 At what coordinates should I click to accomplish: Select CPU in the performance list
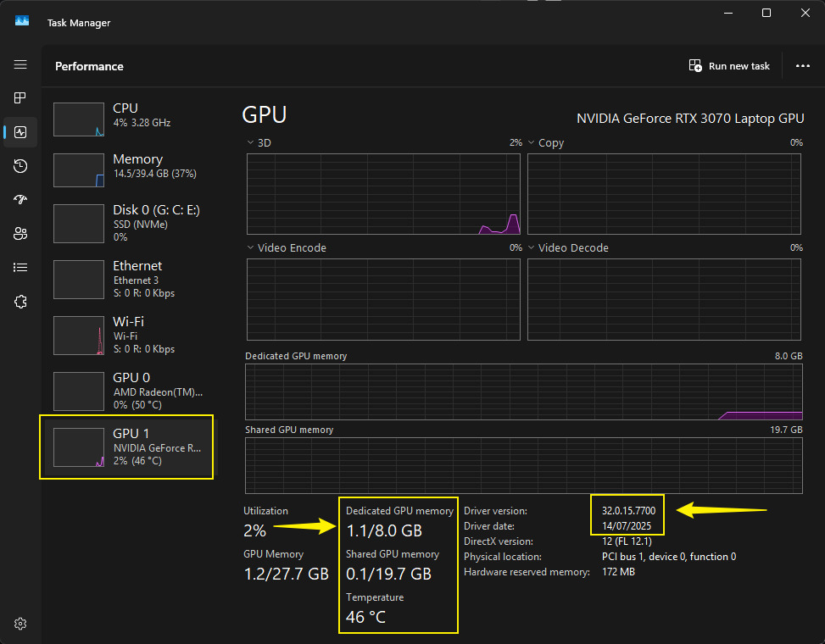(127, 119)
